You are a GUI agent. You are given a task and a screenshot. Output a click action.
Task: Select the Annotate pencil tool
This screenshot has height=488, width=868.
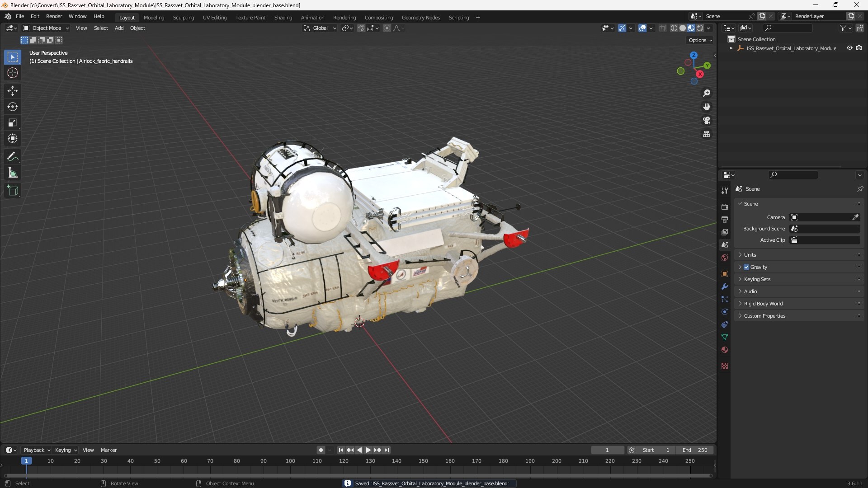pyautogui.click(x=13, y=157)
